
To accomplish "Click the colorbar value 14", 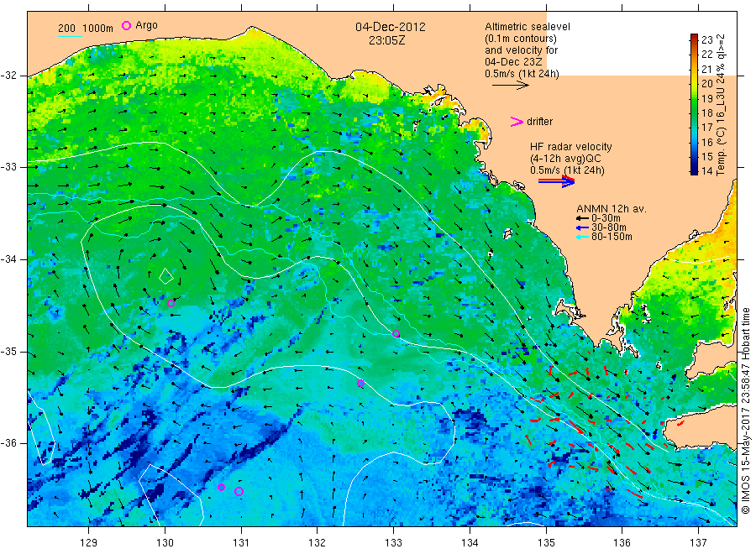I will [x=706, y=170].
